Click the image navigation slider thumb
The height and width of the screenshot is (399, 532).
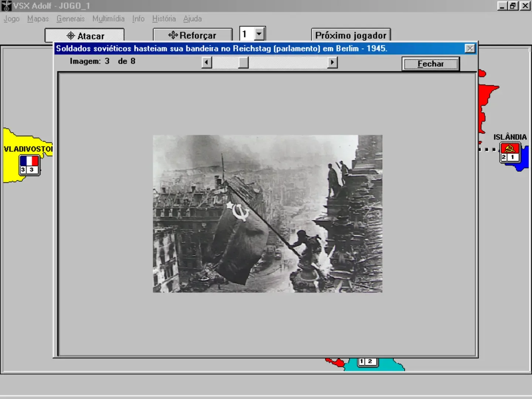click(243, 62)
